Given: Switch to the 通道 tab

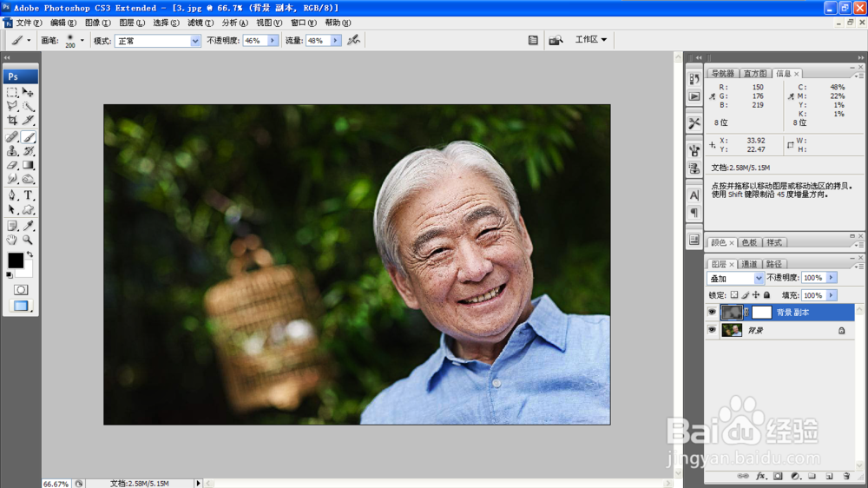Looking at the screenshot, I should click(749, 264).
